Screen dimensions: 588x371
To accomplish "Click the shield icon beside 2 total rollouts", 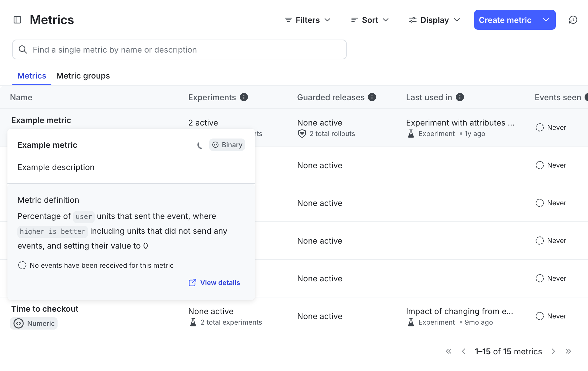I will (x=302, y=134).
